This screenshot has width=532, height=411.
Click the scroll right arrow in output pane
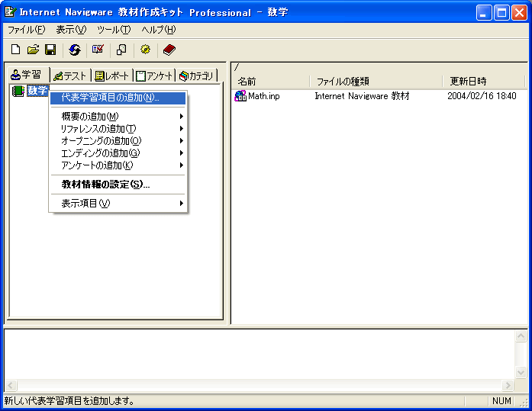click(x=508, y=385)
